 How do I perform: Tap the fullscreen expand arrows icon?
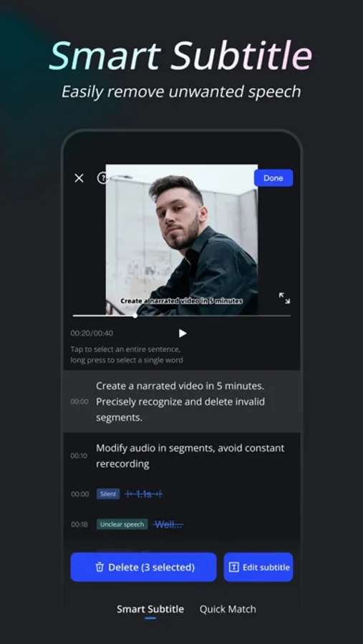tap(284, 298)
